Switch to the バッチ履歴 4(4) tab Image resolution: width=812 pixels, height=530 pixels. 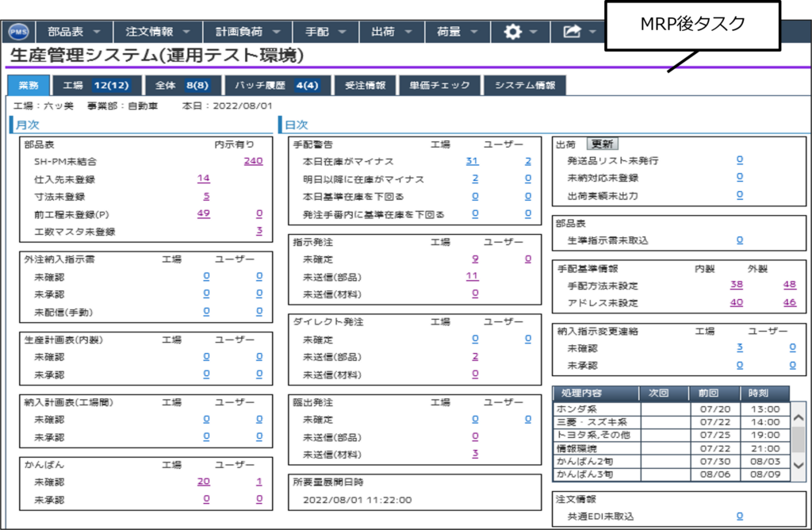277,86
